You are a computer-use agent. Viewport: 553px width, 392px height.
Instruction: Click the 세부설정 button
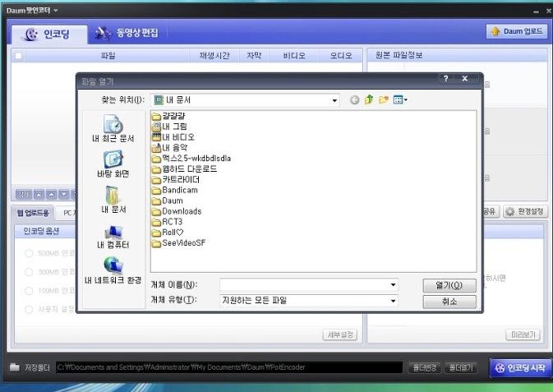340,334
